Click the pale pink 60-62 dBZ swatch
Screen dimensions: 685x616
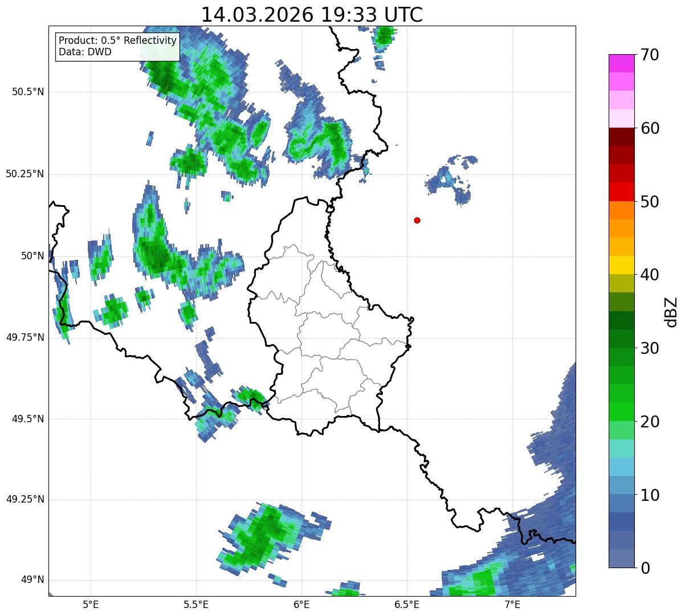622,119
